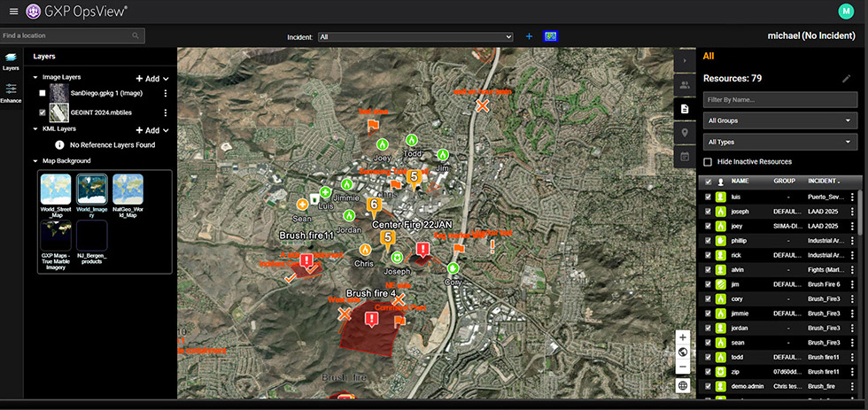Click the pencil edit icon beside Resources
Viewport: 868px width, 410px height.
846,79
